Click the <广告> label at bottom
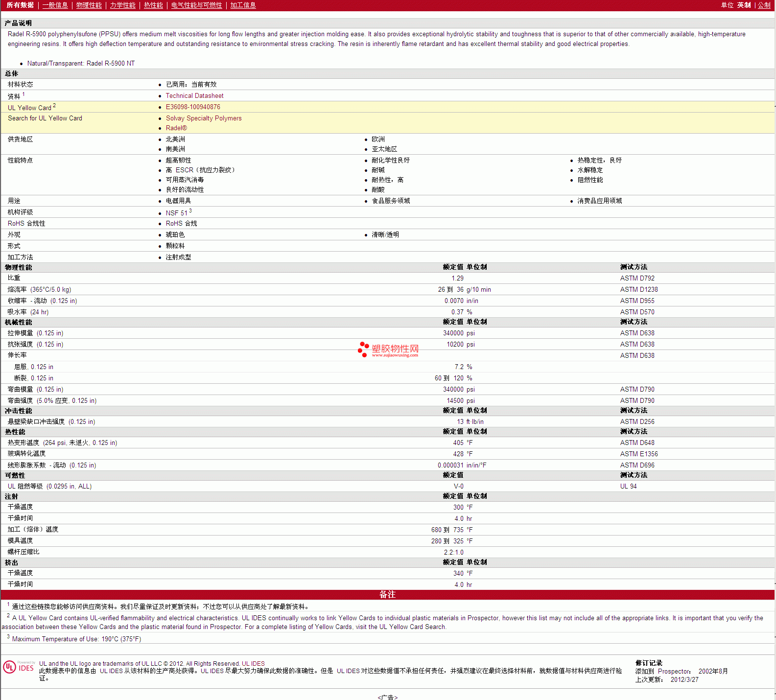 (x=387, y=697)
